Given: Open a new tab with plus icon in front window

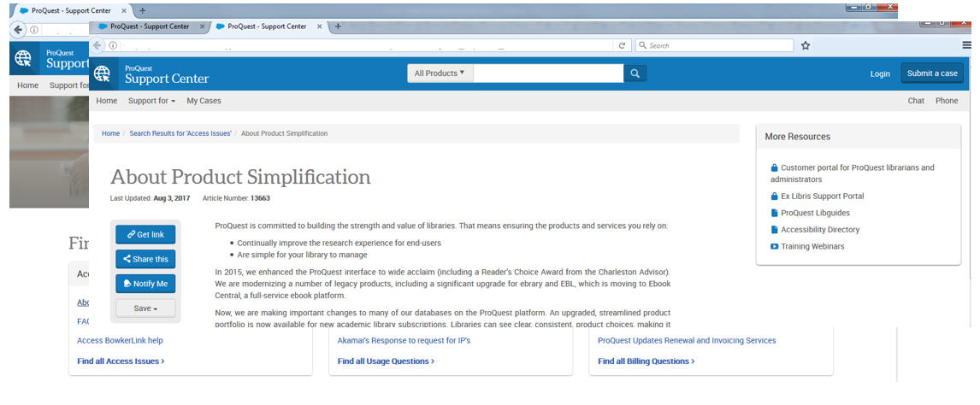Looking at the screenshot, I should pos(338,26).
